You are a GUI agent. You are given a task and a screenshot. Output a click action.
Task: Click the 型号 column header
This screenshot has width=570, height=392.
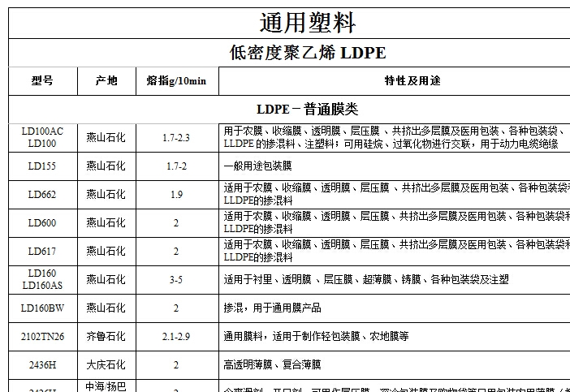42,80
